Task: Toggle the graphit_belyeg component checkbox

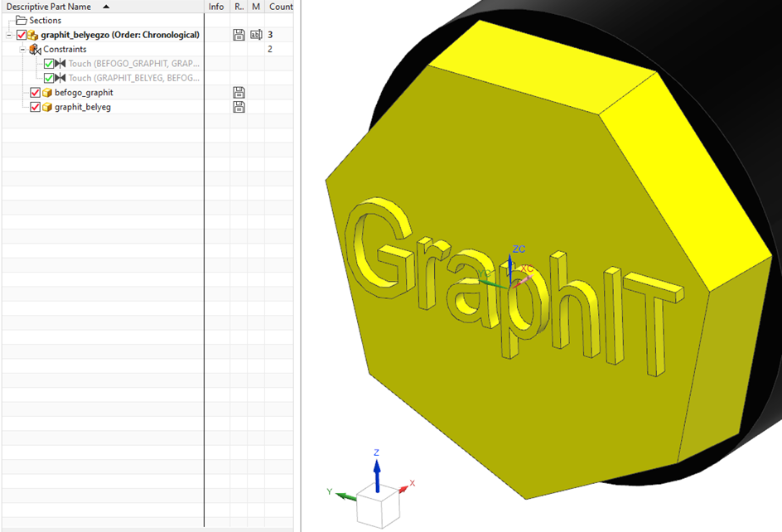Action: tap(35, 108)
